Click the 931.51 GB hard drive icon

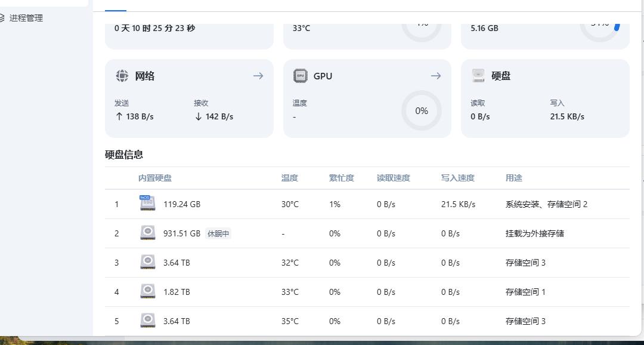(147, 233)
